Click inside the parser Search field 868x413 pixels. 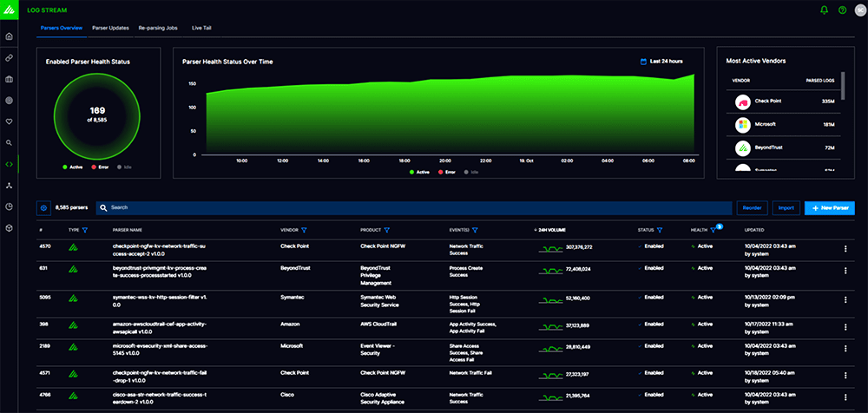(414, 208)
